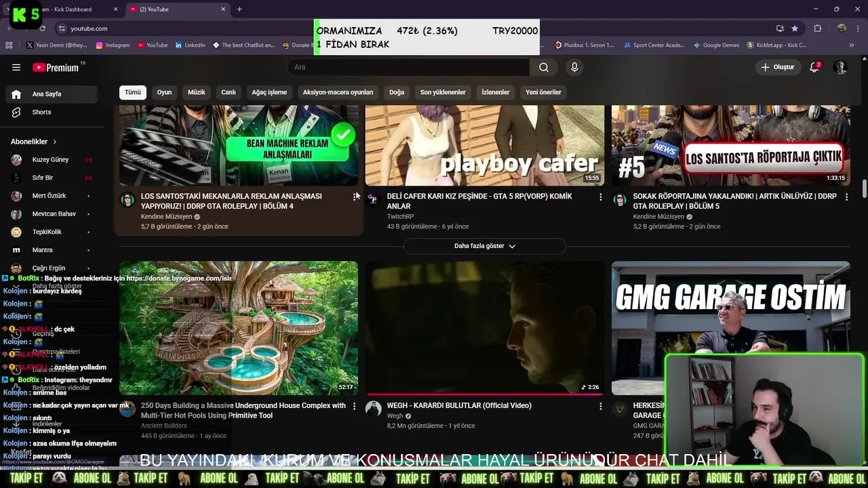Expand the Abonelikler section arrow
This screenshot has height=488, width=868.
54,142
